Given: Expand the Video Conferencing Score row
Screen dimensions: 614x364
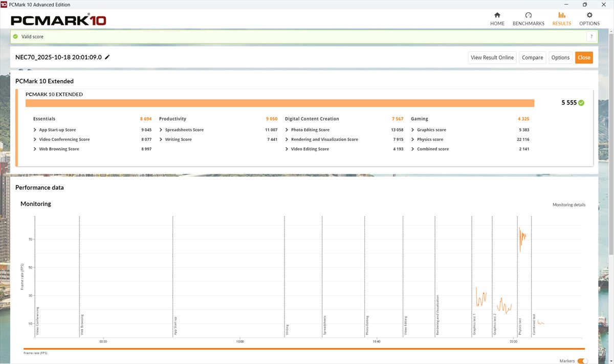Looking at the screenshot, I should (35, 140).
